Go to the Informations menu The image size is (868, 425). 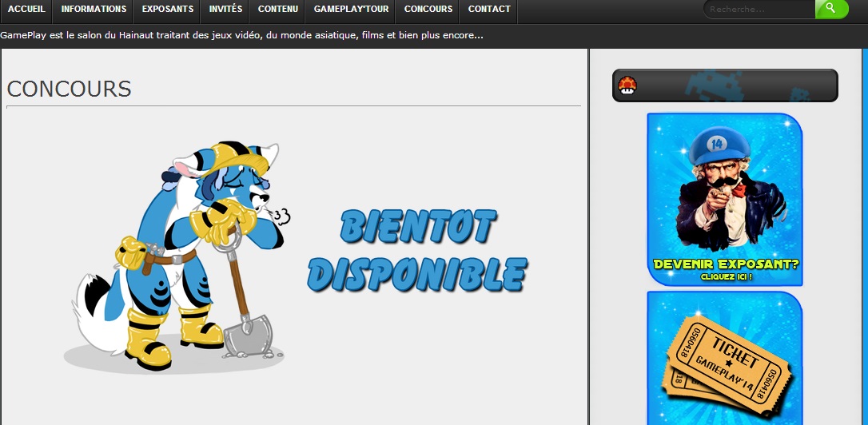94,10
